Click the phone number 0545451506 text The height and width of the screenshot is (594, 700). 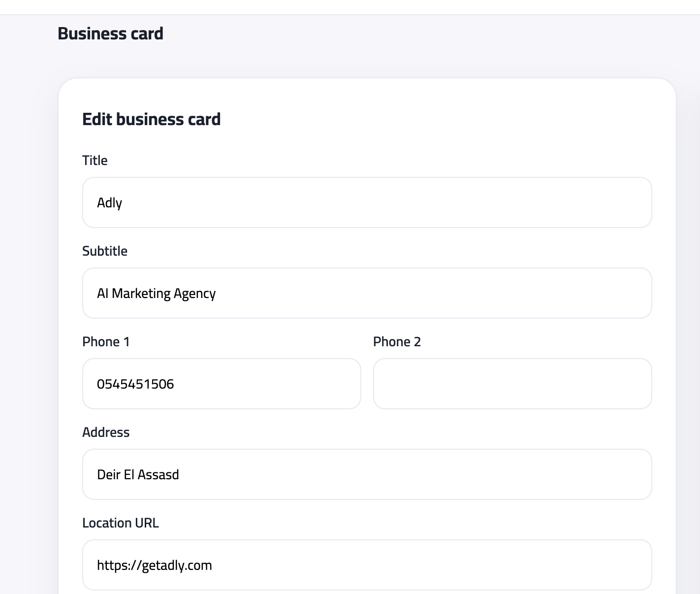[136, 384]
